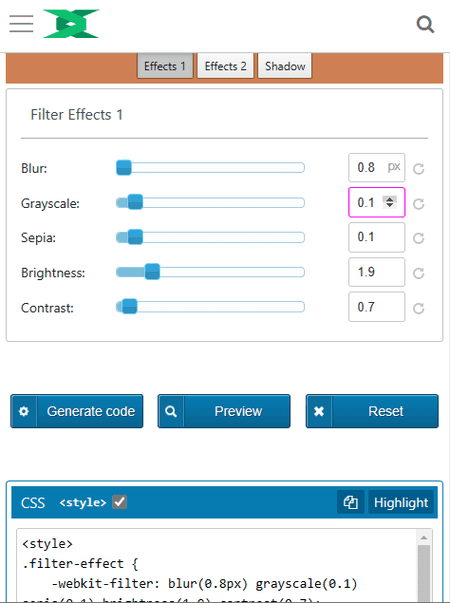Image resolution: width=450 pixels, height=603 pixels.
Task: Select the Effects 1 tab
Action: pos(165,66)
